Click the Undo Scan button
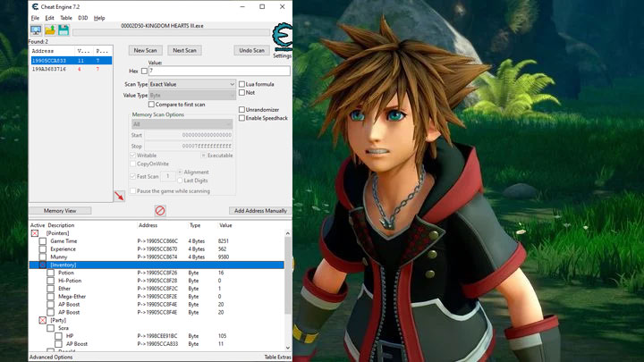 pos(251,50)
